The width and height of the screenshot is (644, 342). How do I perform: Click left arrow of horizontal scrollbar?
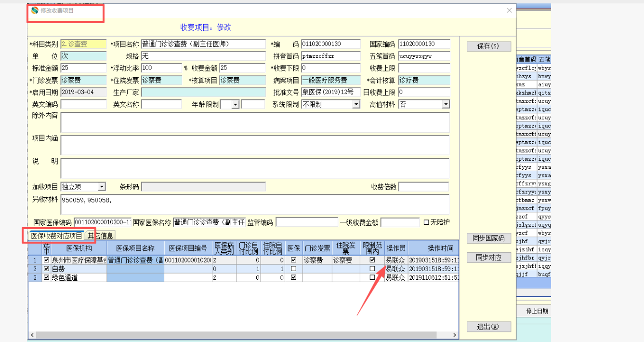32,335
